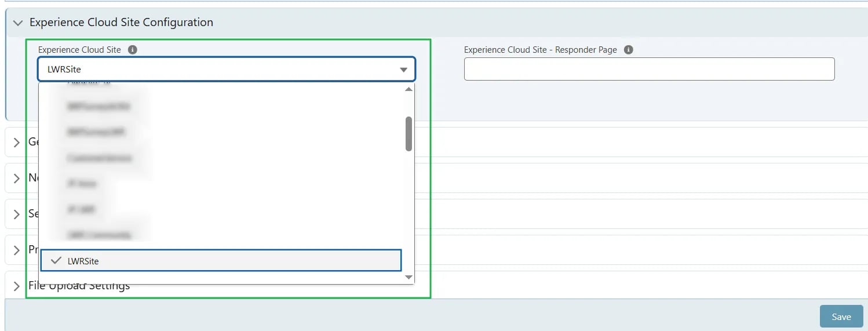Expand the collapsed section starting with "Se"

(16, 214)
